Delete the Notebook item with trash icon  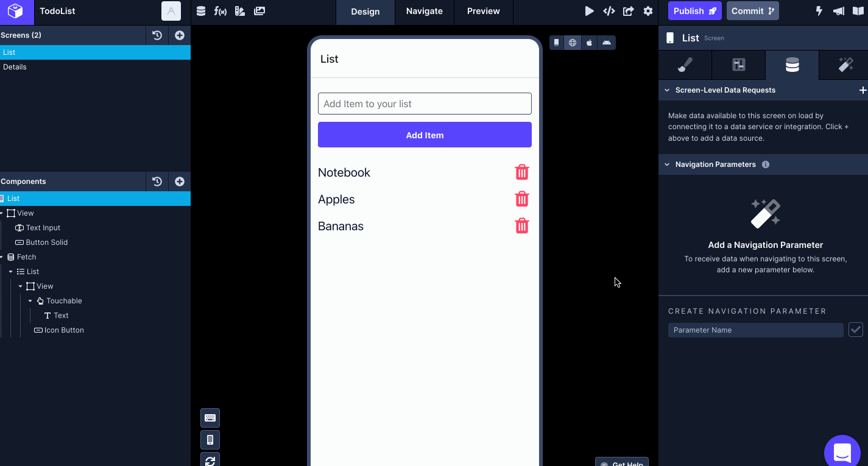[x=522, y=172]
